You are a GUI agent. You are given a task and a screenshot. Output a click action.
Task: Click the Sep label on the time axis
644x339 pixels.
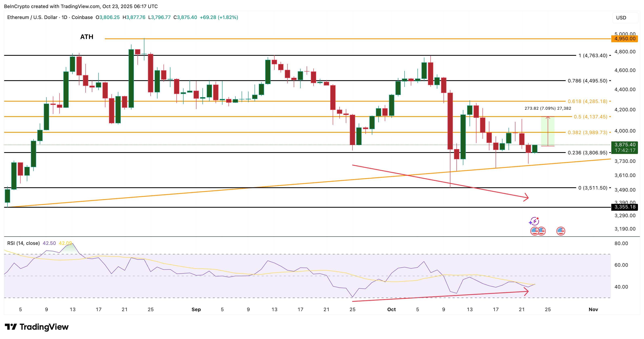point(196,310)
